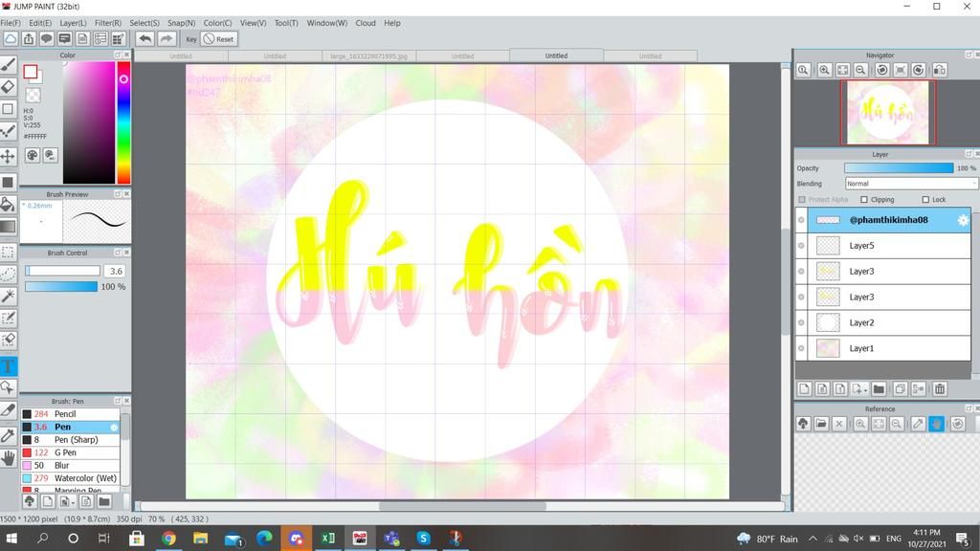Fit canvas to view in Navigator
This screenshot has height=551, width=980.
point(842,70)
